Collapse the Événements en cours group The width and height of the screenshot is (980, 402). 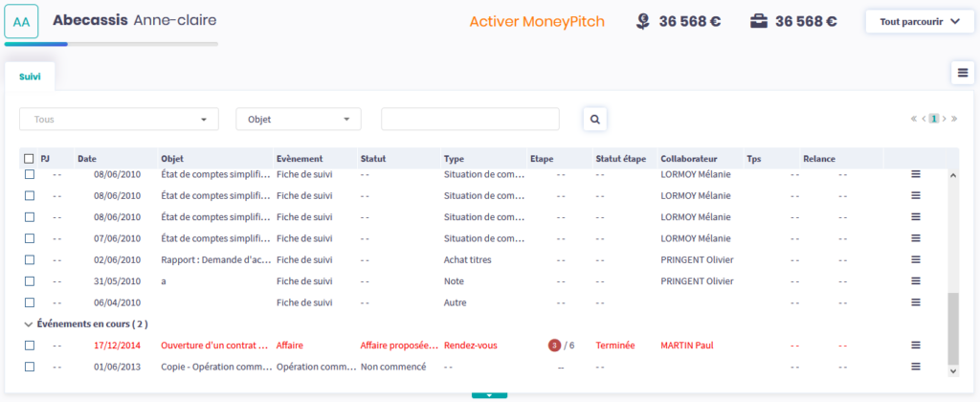28,324
